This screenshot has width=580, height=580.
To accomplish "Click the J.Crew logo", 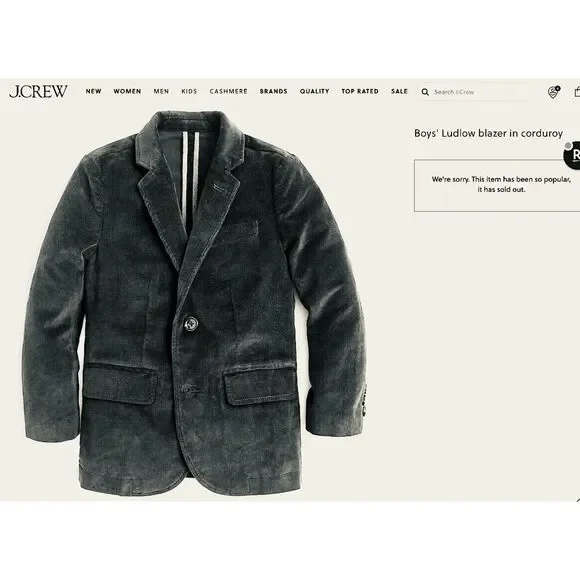I will (x=38, y=91).
